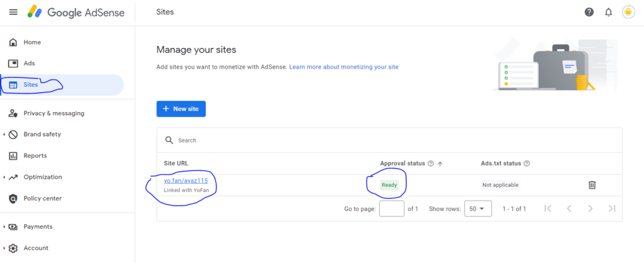Click the Ready status badge
This screenshot has height=263, width=644.
389,185
